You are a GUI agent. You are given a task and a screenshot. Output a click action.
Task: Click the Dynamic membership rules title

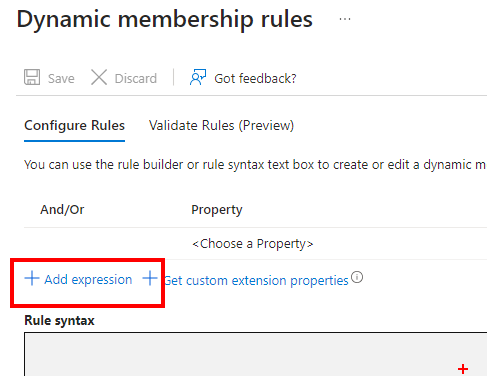(165, 19)
